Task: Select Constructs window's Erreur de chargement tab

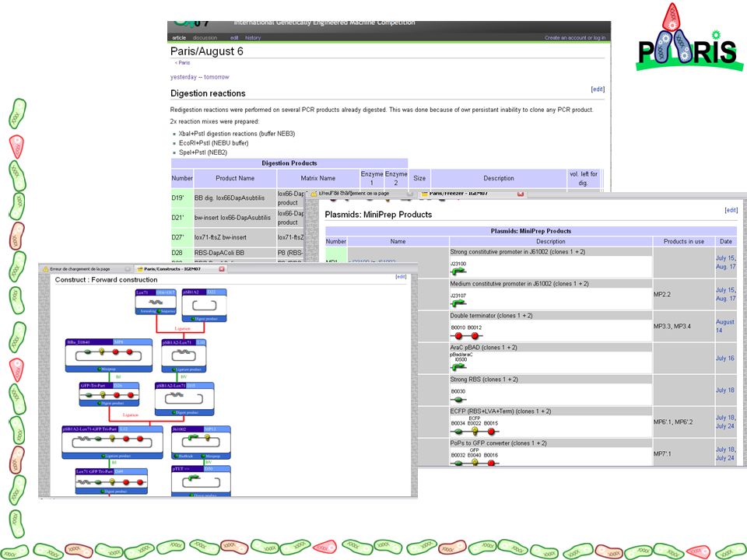Action: coord(86,269)
